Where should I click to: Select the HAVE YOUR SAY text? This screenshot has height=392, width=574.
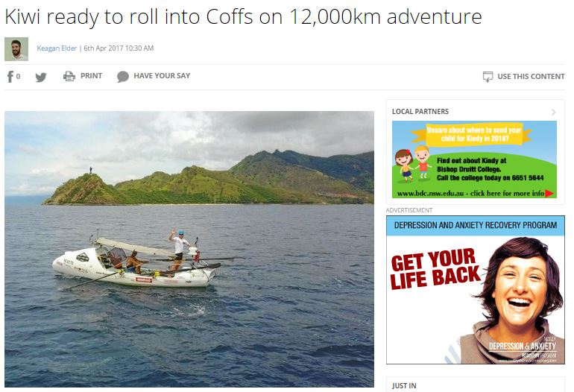click(162, 76)
